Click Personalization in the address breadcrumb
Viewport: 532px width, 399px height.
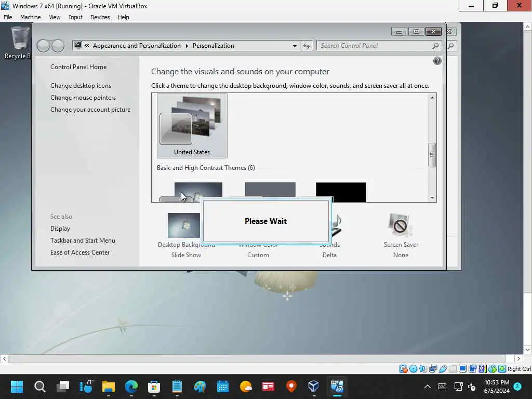pos(214,46)
